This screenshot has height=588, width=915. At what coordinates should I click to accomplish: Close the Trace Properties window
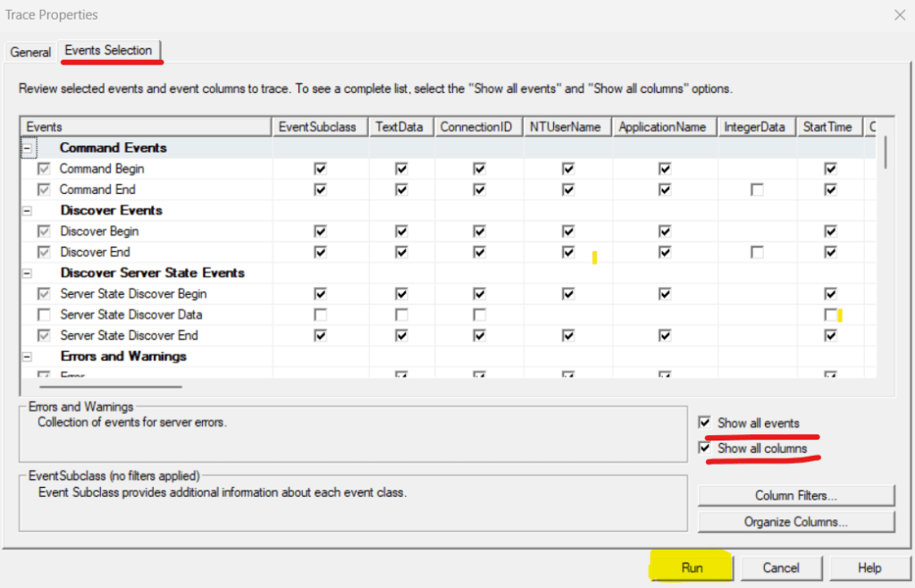(x=900, y=15)
